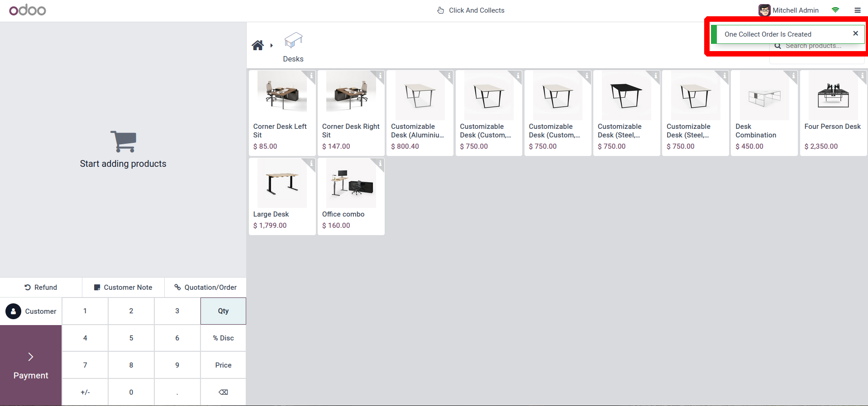868x406 pixels.
Task: Add a Customer Note
Action: pyautogui.click(x=123, y=288)
